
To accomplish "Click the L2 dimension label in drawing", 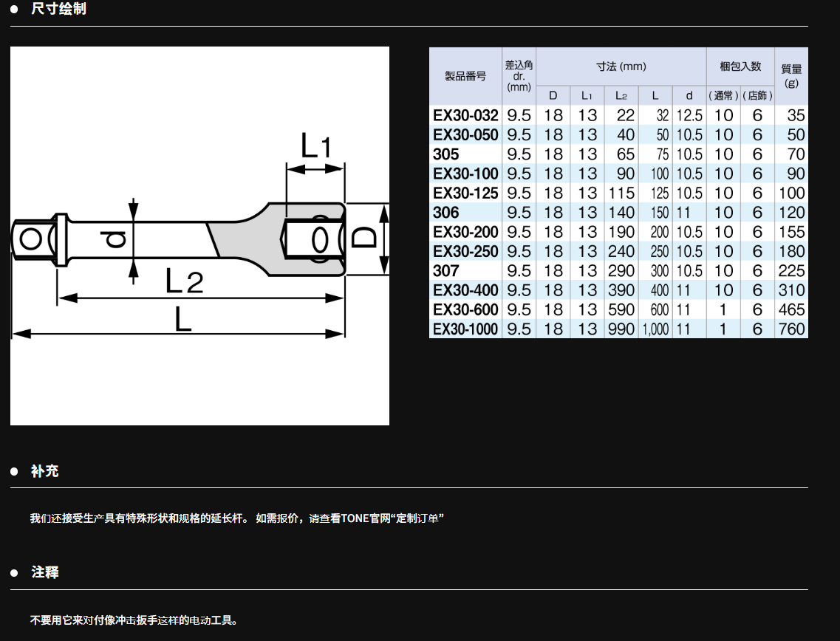I will 184,281.
